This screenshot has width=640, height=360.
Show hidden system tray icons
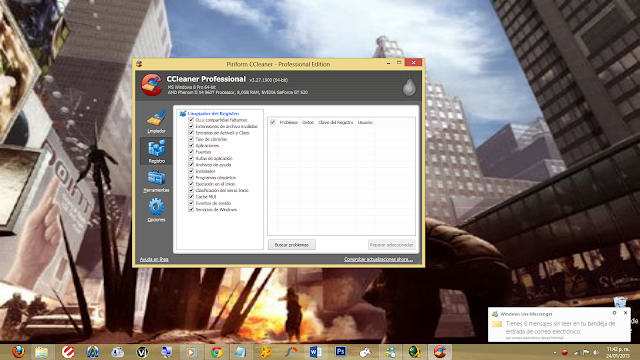pyautogui.click(x=554, y=352)
